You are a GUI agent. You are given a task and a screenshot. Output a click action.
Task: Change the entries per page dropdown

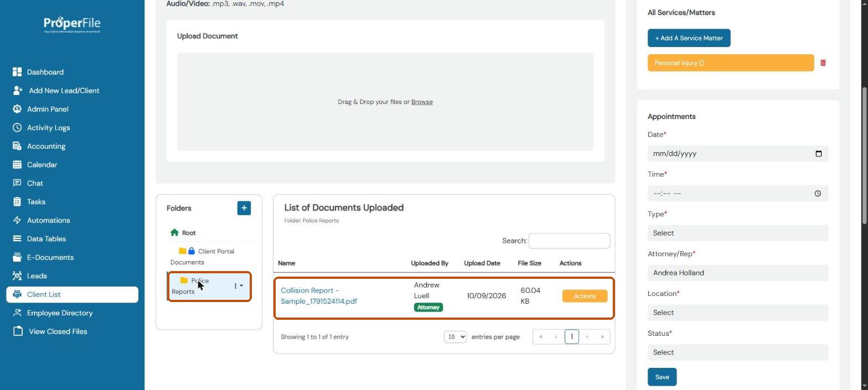456,337
